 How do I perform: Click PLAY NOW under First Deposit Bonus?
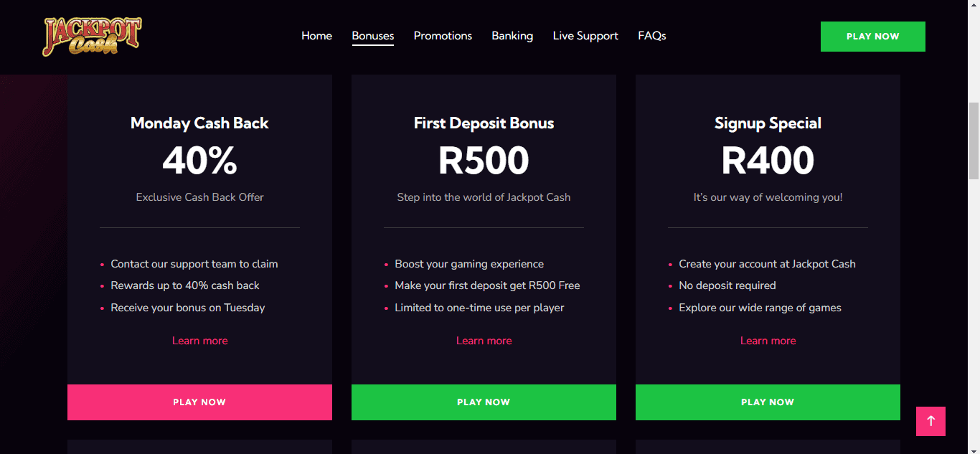484,402
